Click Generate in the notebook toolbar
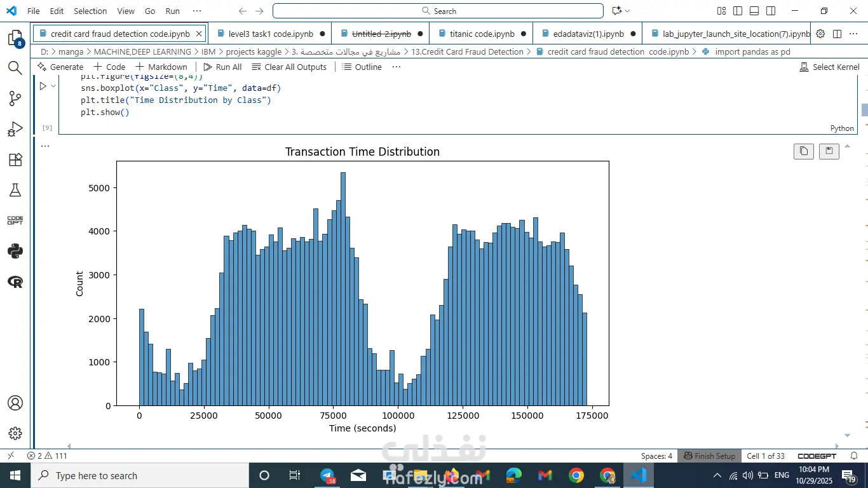The image size is (868, 488). tap(60, 67)
